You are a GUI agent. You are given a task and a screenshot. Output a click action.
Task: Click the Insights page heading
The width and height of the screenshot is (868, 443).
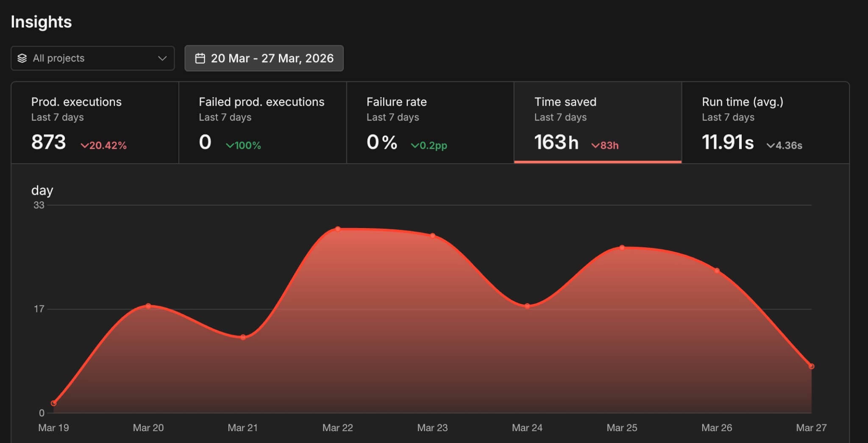[41, 22]
